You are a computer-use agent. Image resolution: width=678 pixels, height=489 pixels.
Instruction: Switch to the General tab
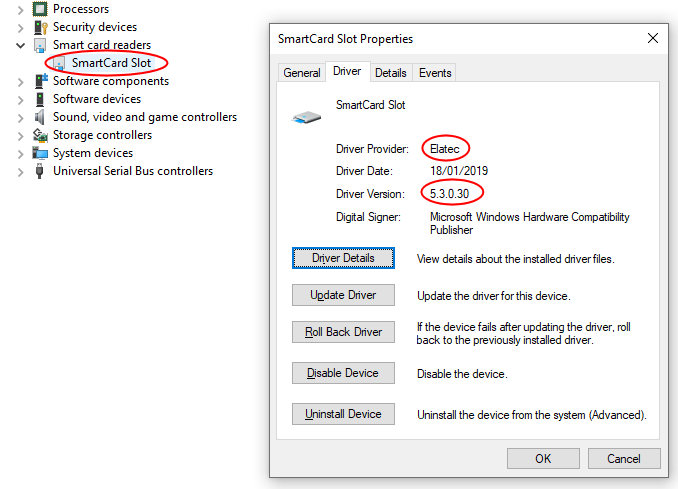tap(302, 73)
